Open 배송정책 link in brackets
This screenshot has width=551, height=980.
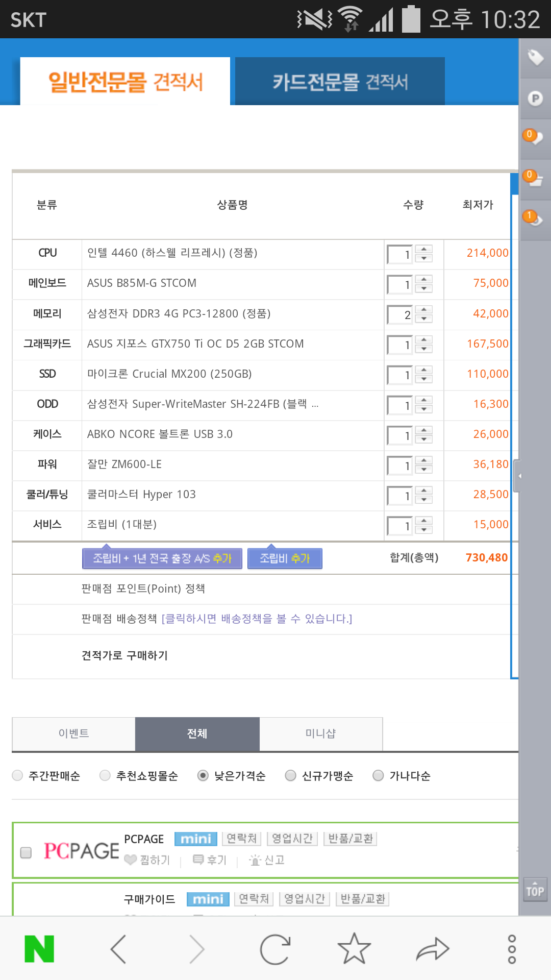coord(257,619)
